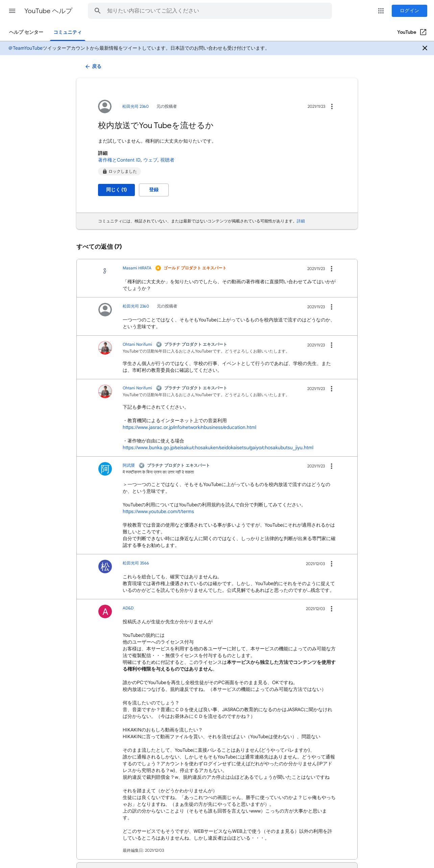Open YouTube external link icon

tap(423, 32)
